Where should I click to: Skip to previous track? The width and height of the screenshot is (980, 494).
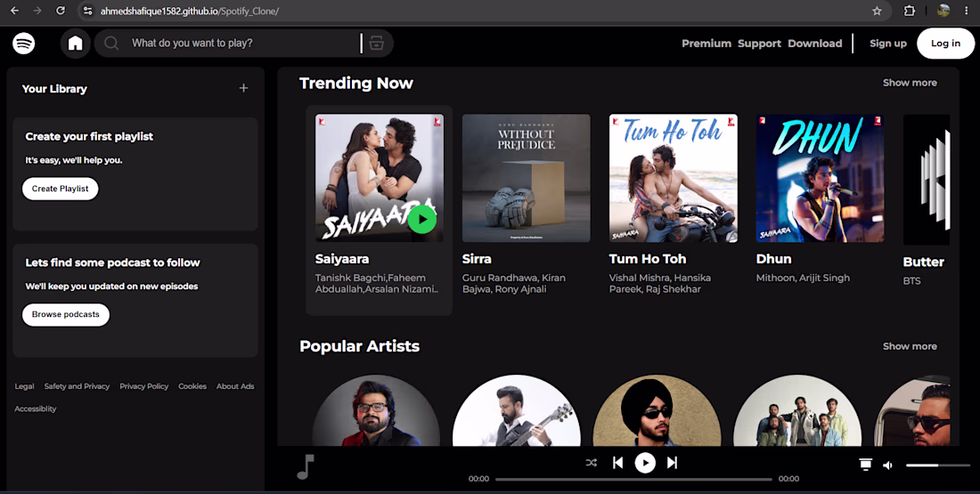(618, 463)
